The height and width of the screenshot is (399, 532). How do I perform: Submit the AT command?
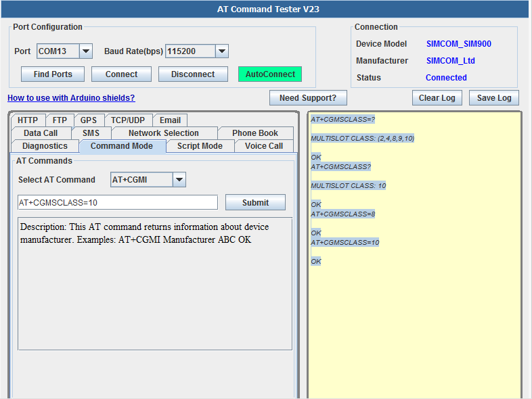tap(255, 203)
